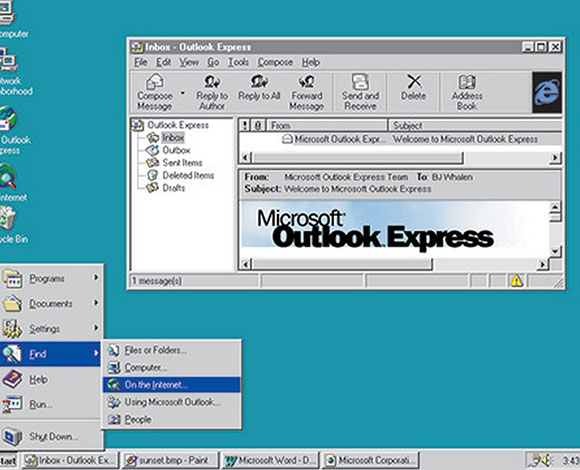Viewport: 580px width, 470px height.
Task: Switch to sunset.bmp - Paint taskbar button
Action: (171, 461)
